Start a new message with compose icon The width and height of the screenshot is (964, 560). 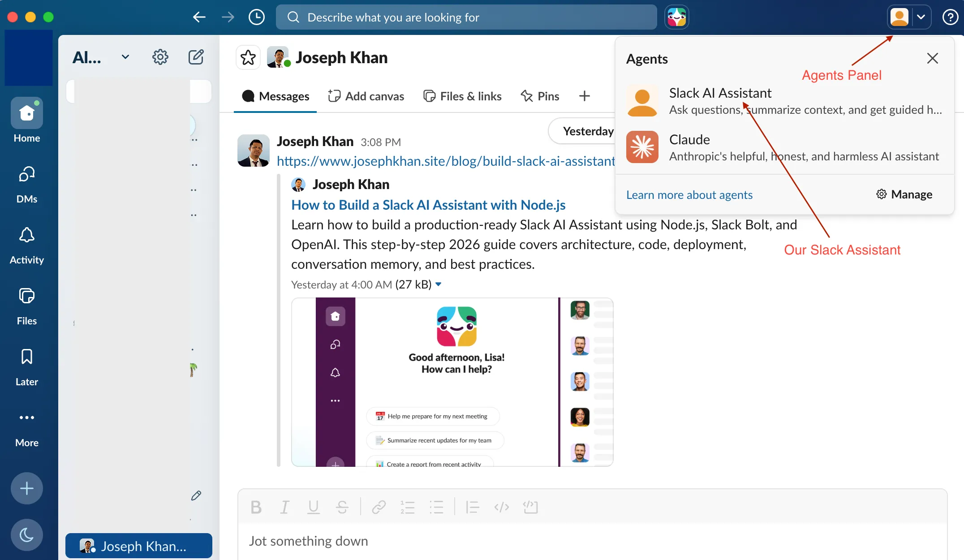tap(196, 57)
